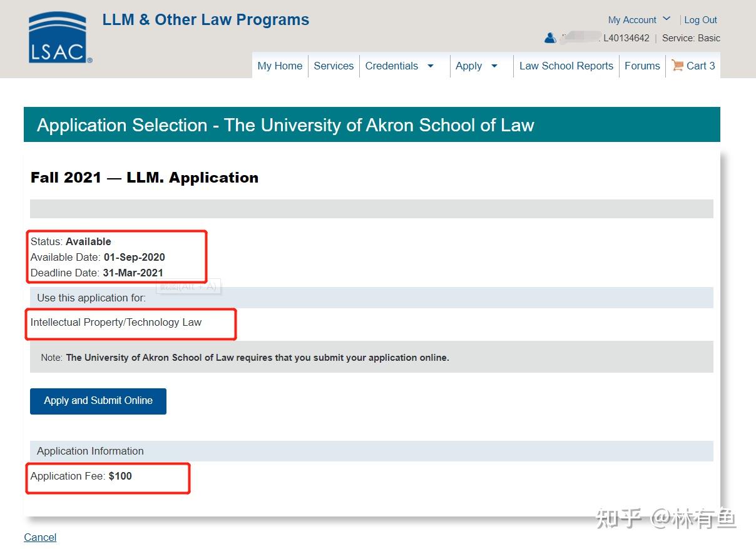Click the My Account text link
The width and height of the screenshot is (756, 549).
click(632, 19)
